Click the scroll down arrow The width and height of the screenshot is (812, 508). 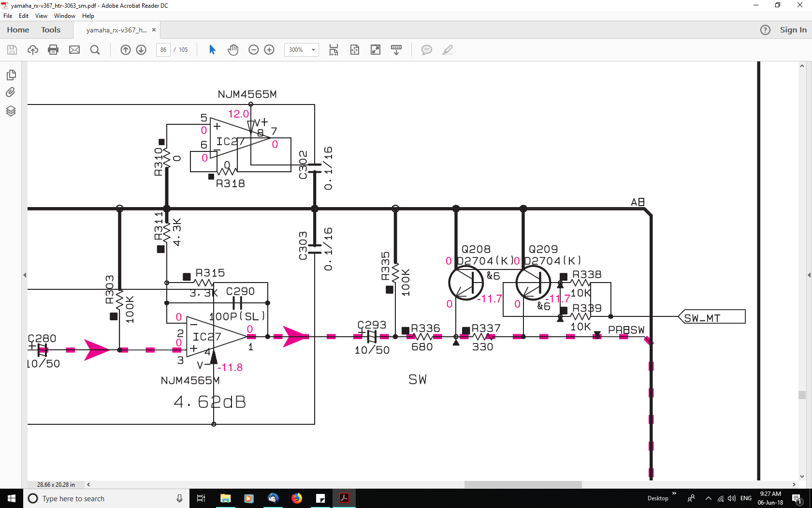[802, 477]
